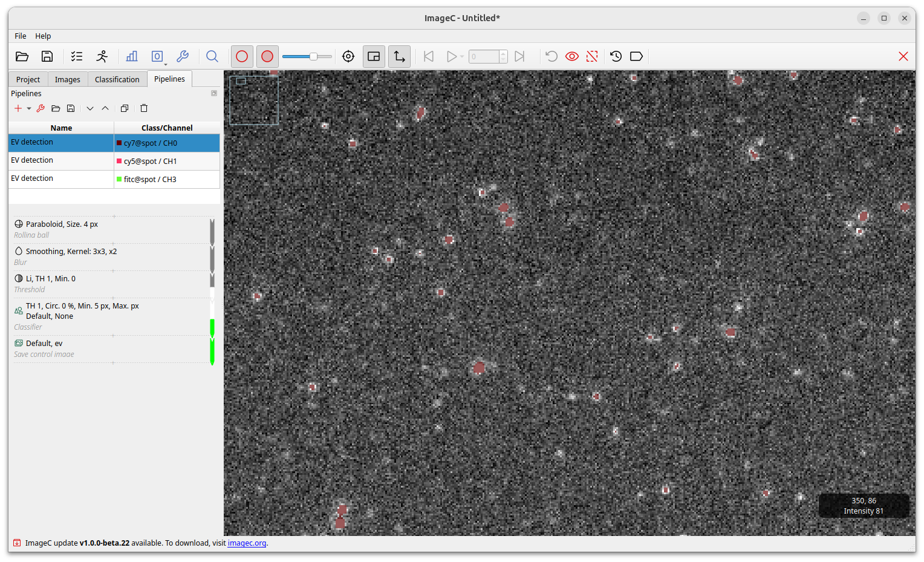Toggle the red eye preview visibility
This screenshot has width=924, height=562.
[x=572, y=56]
